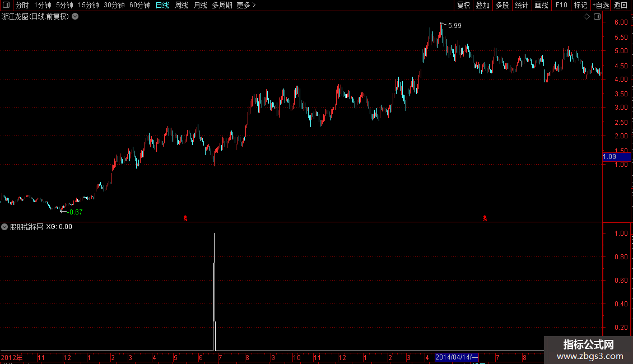
Task: Select the 60分钟 period tab
Action: click(139, 5)
